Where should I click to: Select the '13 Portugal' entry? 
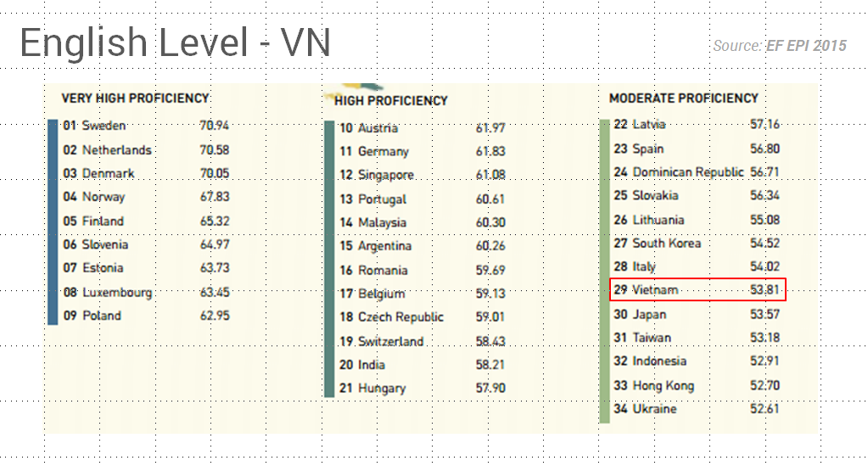373,199
